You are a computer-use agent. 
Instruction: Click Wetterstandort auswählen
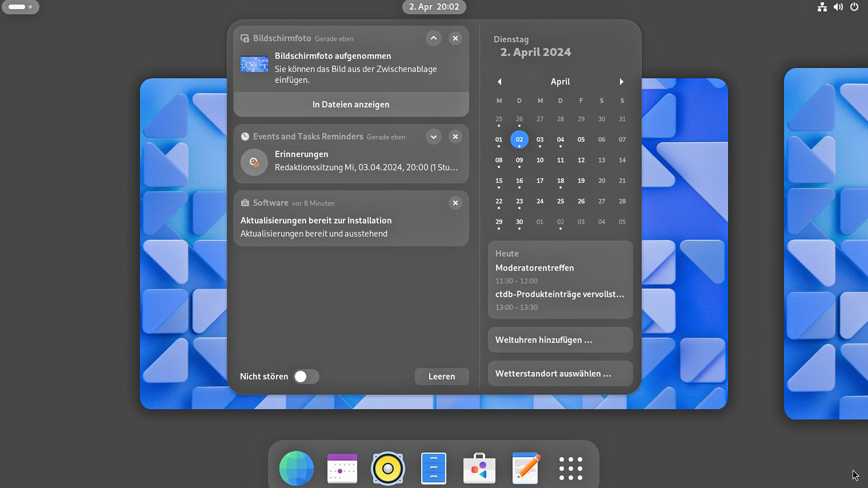(x=560, y=374)
